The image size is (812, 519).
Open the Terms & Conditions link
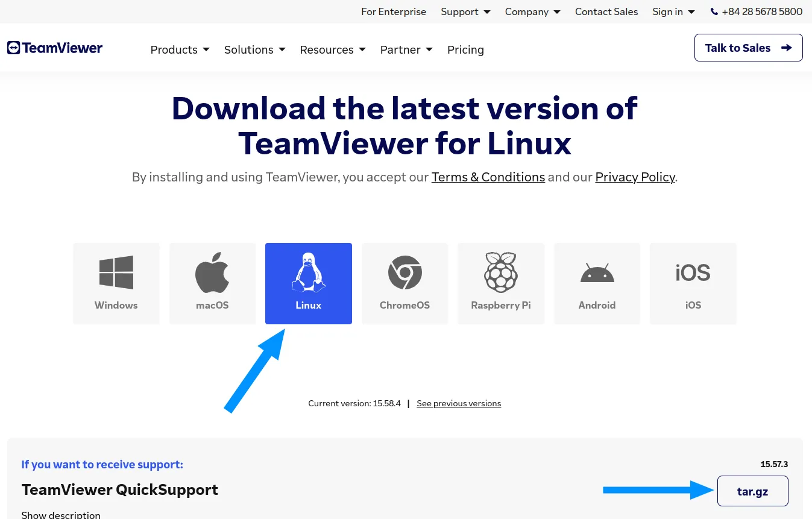click(488, 177)
